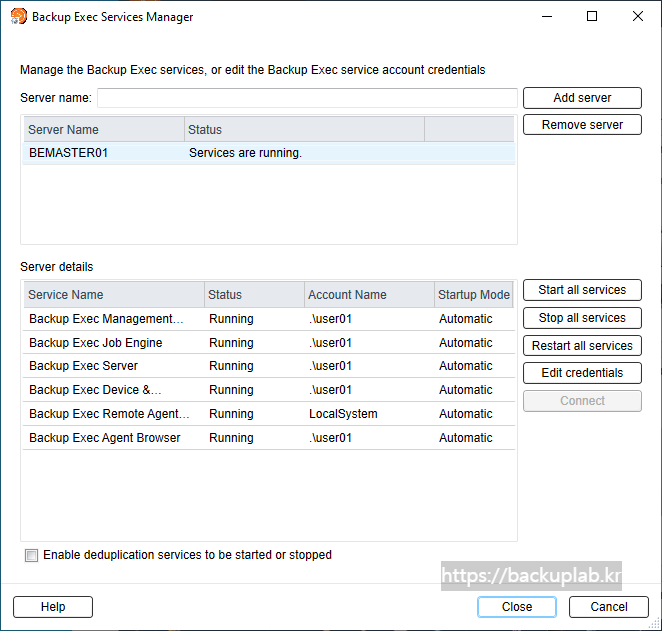Click the Backup Exec app icon in title bar
This screenshot has width=662, height=631.
(x=19, y=16)
